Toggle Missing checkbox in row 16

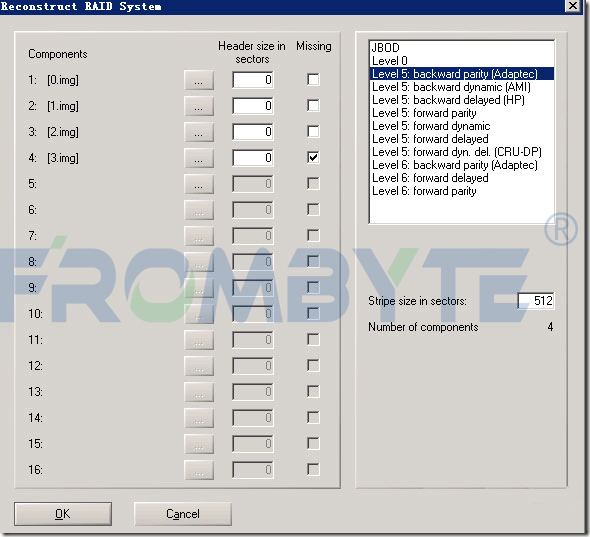[x=313, y=469]
